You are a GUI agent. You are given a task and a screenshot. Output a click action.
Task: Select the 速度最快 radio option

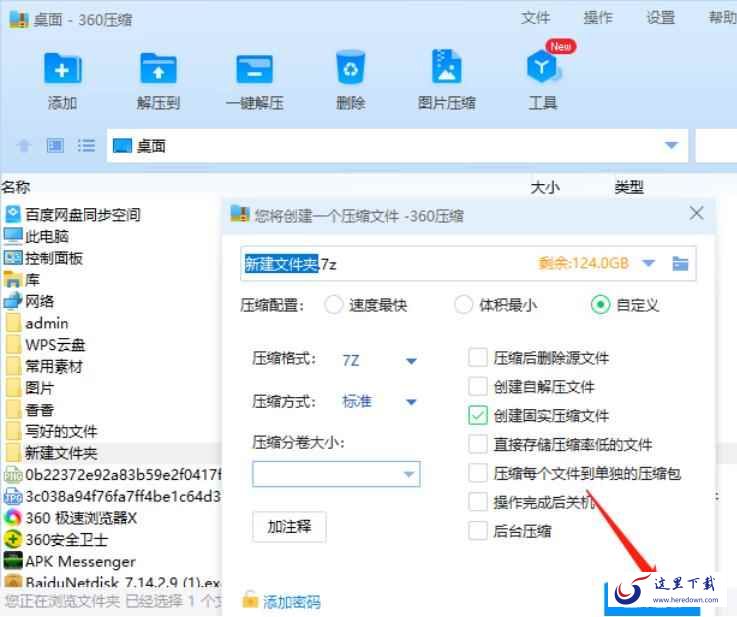[333, 305]
